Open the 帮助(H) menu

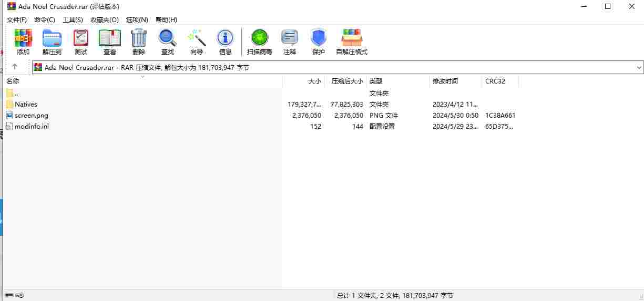(x=166, y=19)
